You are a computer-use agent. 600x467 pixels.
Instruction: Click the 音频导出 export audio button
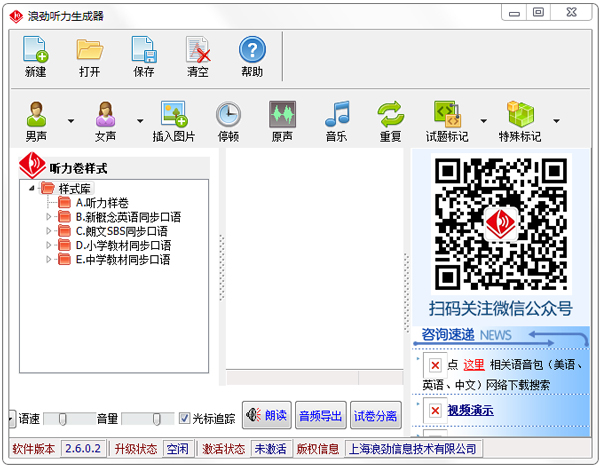click(x=321, y=416)
